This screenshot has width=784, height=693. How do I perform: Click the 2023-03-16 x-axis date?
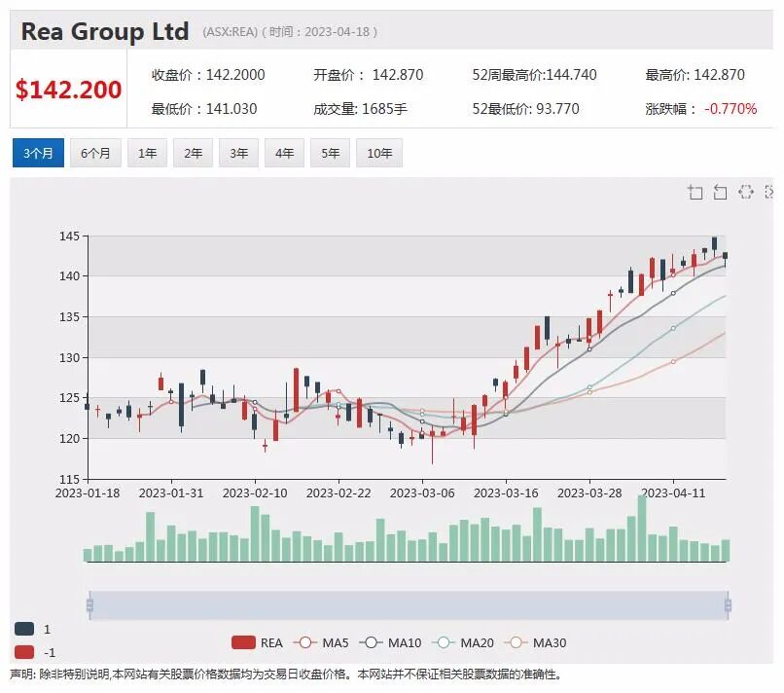(x=506, y=493)
